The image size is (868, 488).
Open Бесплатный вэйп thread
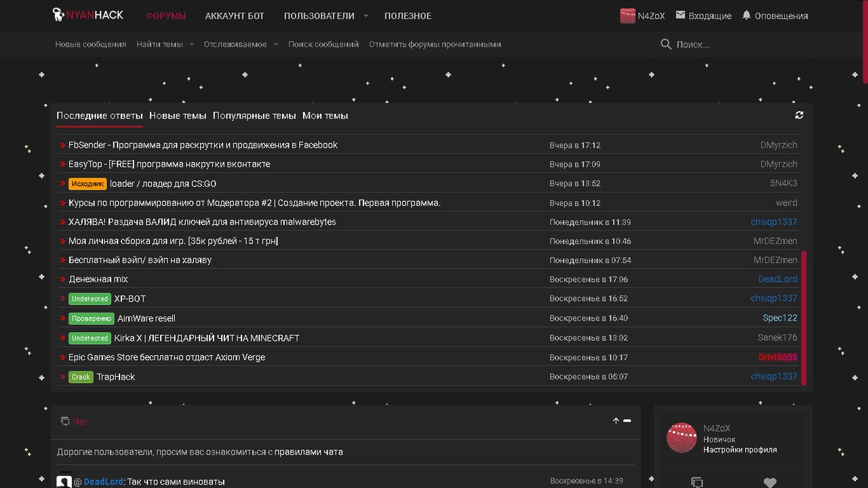pyautogui.click(x=140, y=260)
